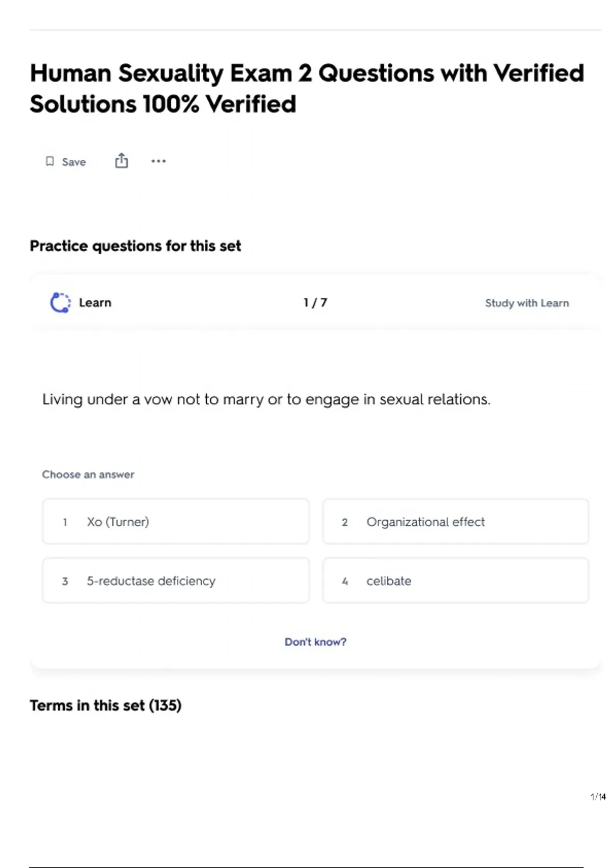Image resolution: width=613 pixels, height=868 pixels.
Task: Select answer option Xo (Turner)
Action: pyautogui.click(x=176, y=522)
